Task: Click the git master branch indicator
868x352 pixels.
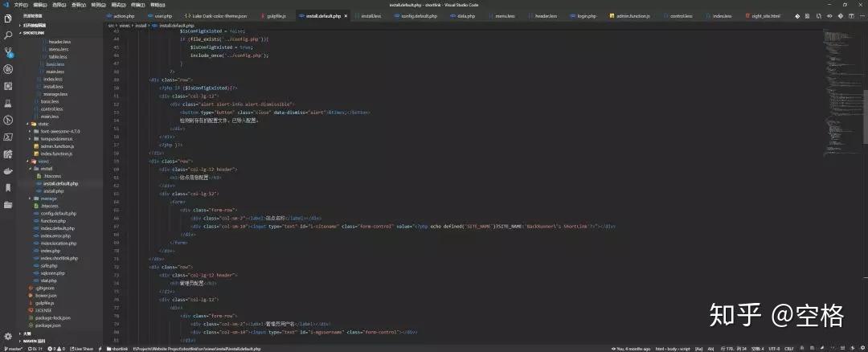Action: coord(12,349)
